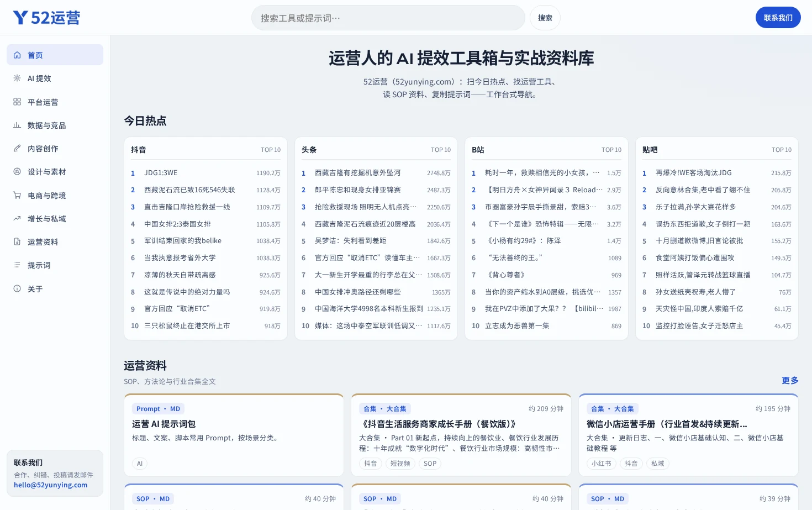
Task: Click the 私域 tag on 微信小店 card
Action: pos(658,464)
